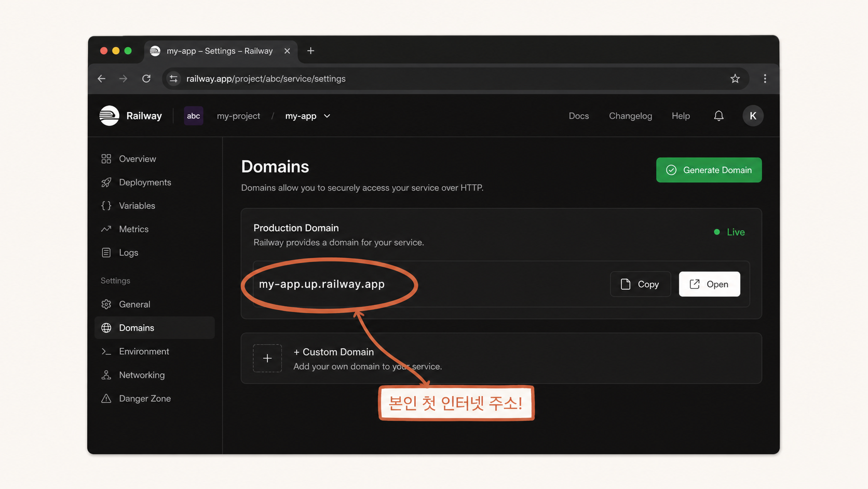Close the my-app Settings Railway tab

tap(287, 51)
